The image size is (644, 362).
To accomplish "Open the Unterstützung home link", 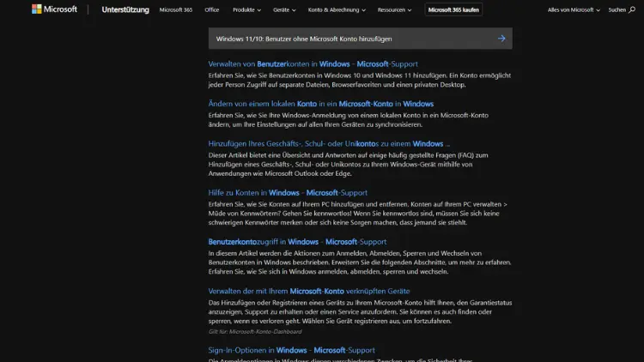I will [x=125, y=9].
